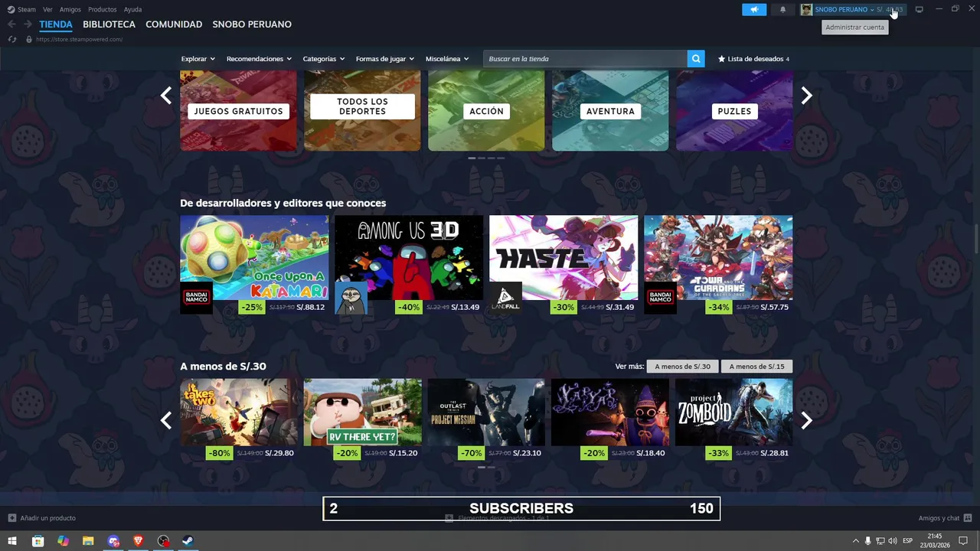Viewport: 980px width, 551px height.
Task: Open the notifications bell
Action: point(782,9)
